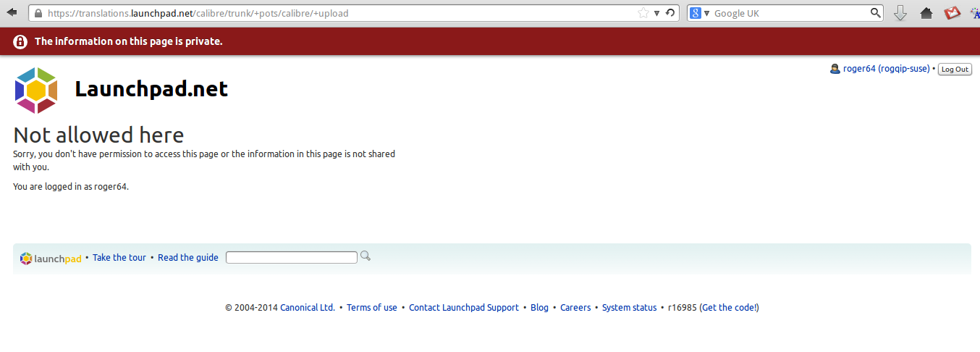Click the user avatar icon beside roger64
This screenshot has width=980, height=352.
[835, 69]
